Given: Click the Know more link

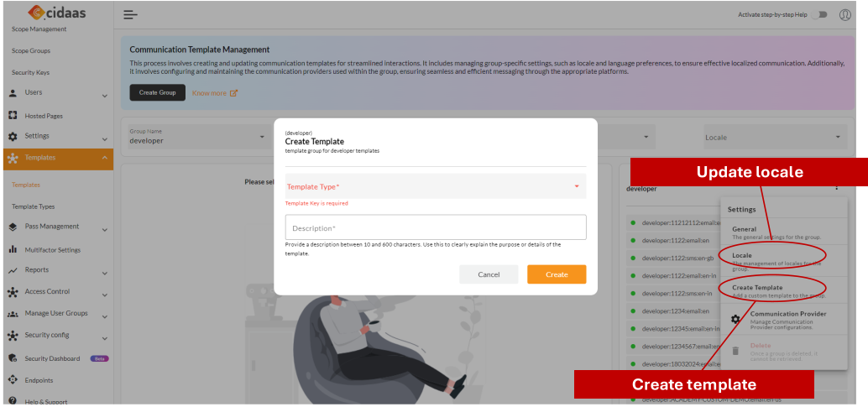Looking at the screenshot, I should pos(209,93).
